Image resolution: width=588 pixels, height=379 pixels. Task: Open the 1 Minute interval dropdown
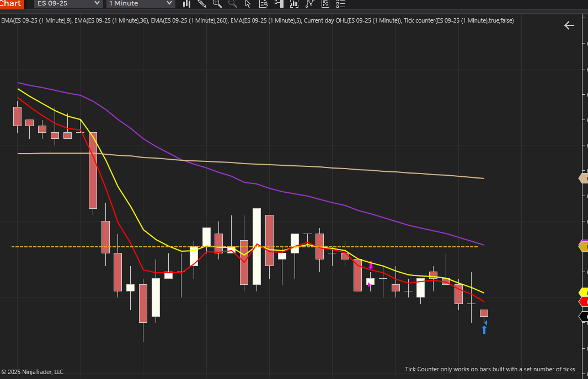coord(140,4)
